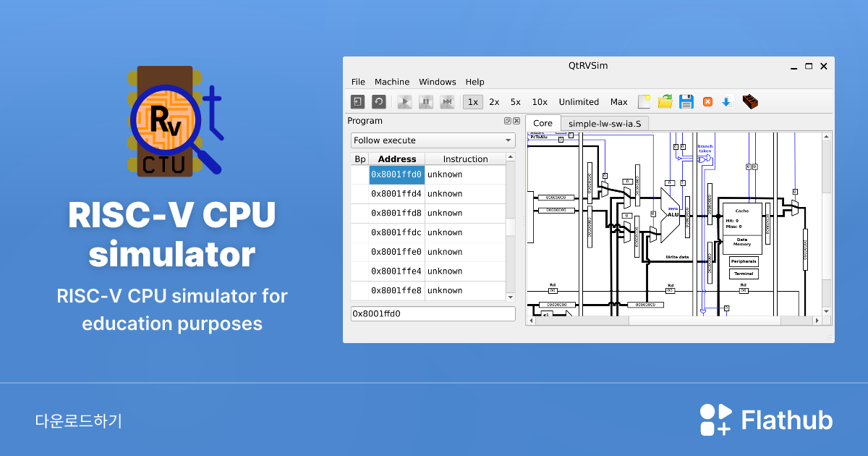Save source with the floppy disk icon
Image resolution: width=868 pixels, height=456 pixels.
click(686, 102)
